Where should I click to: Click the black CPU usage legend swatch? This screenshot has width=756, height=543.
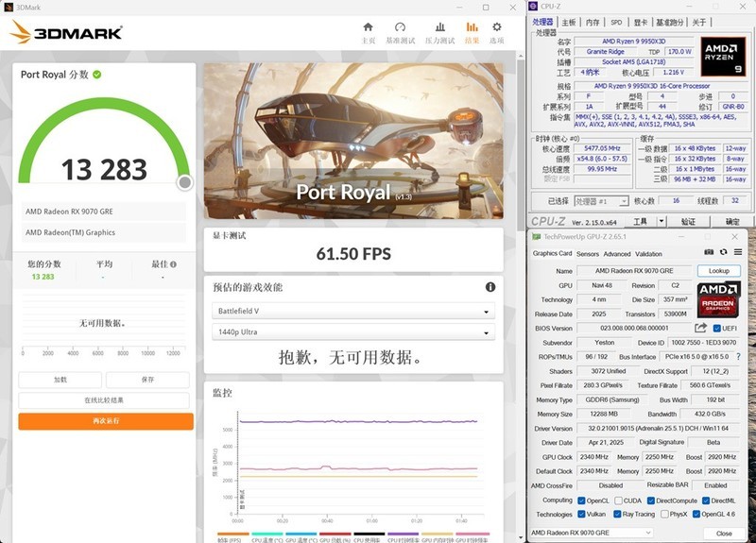point(369,534)
